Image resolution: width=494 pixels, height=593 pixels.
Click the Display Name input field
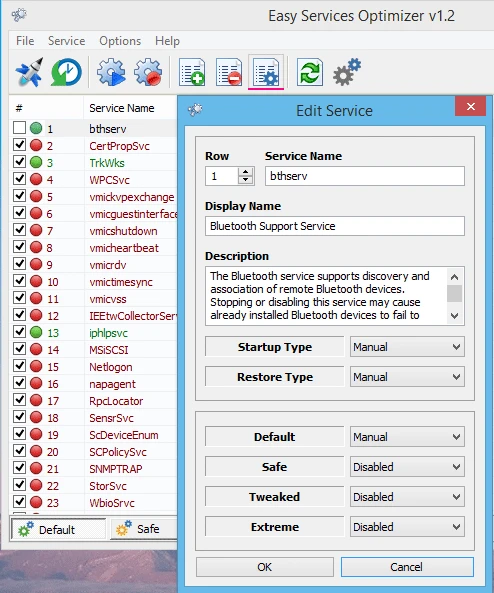tap(335, 226)
